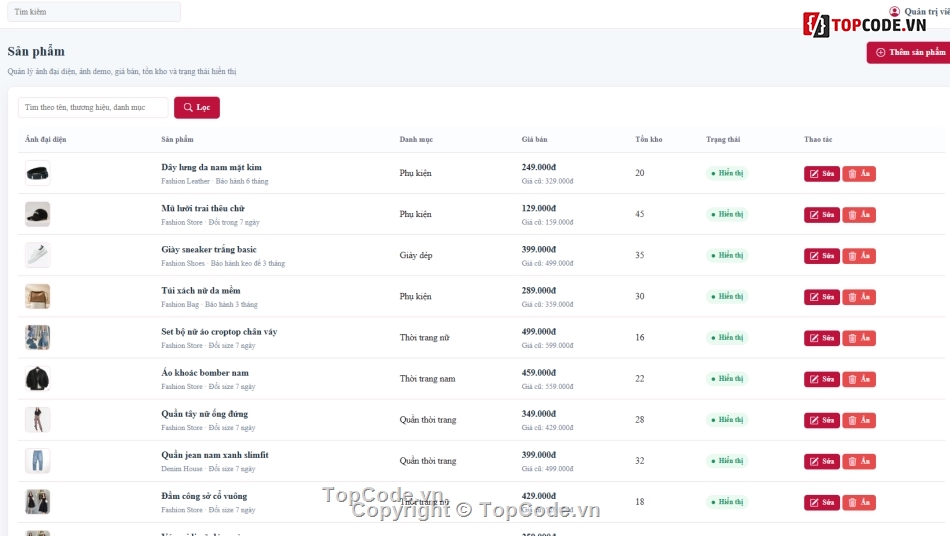
Task: Click the 'Hiển thị' status of belt row
Action: 727,173
